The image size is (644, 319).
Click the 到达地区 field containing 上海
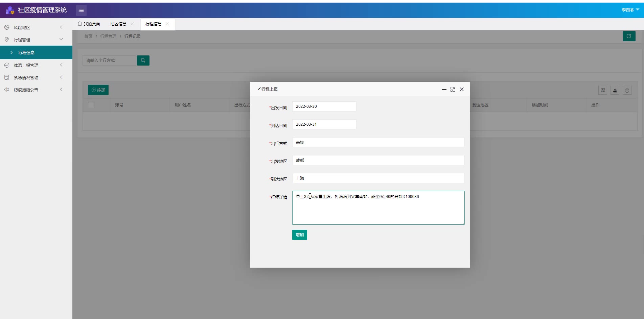[x=378, y=178]
